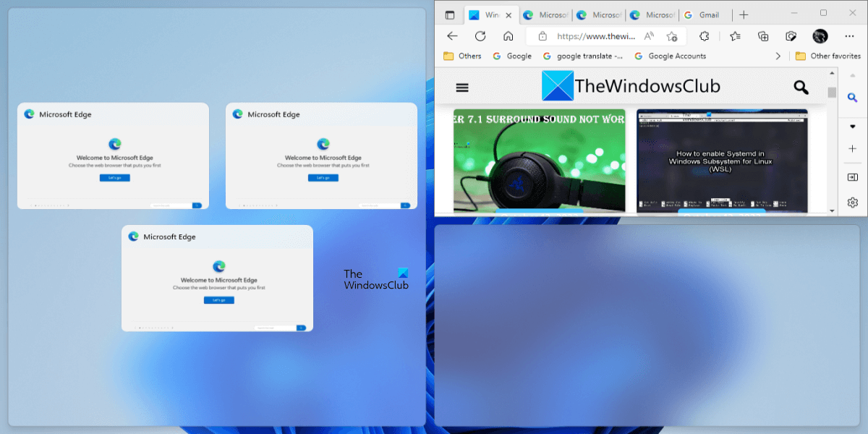Open the Microsoft tab beside the Gmail tab
This screenshot has width=868, height=434.
[x=652, y=14]
